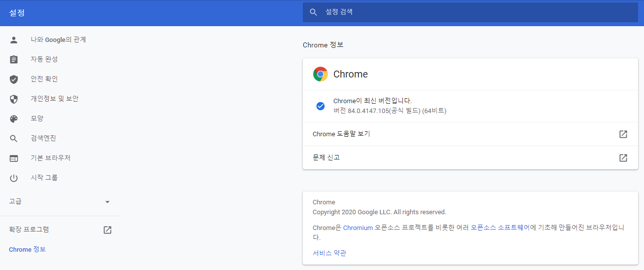Image resolution: width=644 pixels, height=270 pixels.
Task: Open 문제 신고 dialog
Action: [x=470, y=158]
